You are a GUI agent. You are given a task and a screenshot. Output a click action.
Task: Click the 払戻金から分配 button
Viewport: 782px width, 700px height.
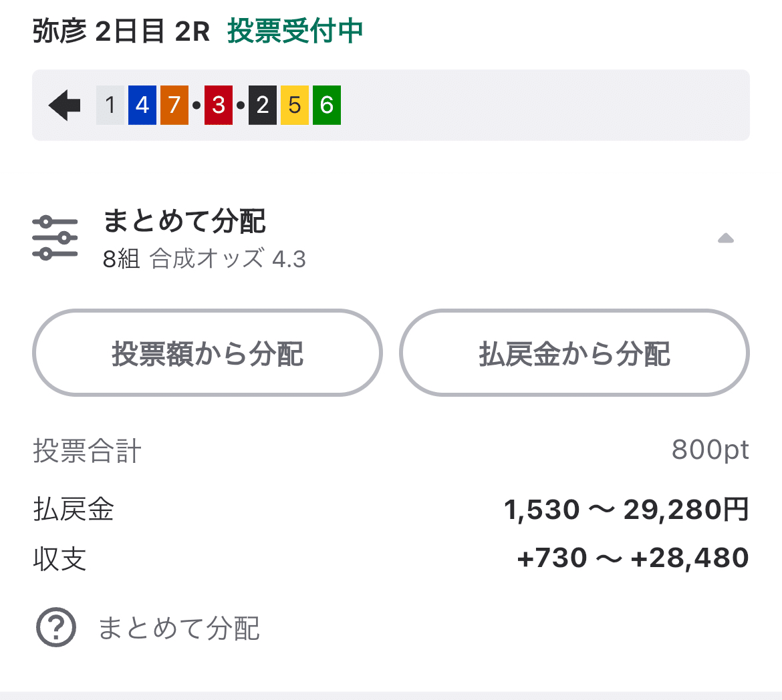click(573, 353)
